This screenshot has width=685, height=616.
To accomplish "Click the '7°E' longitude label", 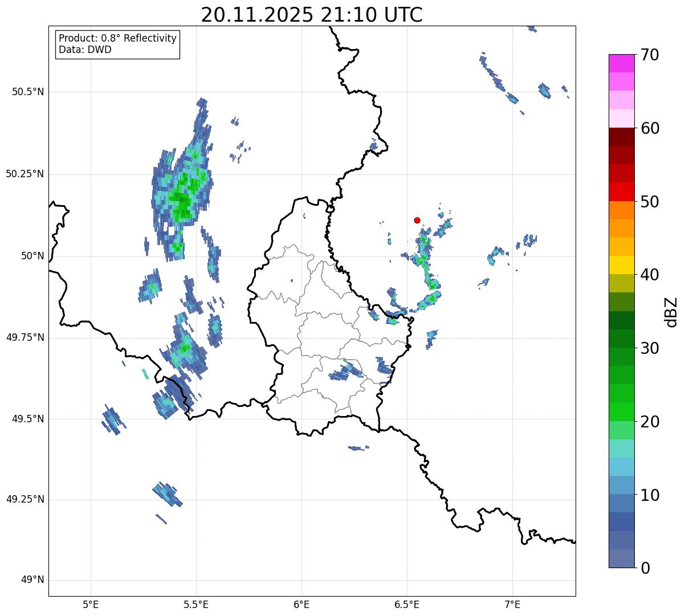I will pos(512,604).
